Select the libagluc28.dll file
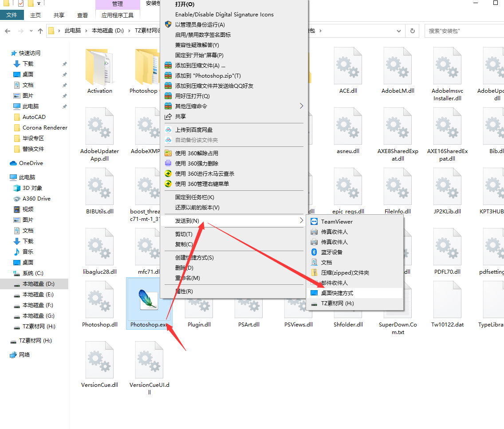 pyautogui.click(x=100, y=252)
